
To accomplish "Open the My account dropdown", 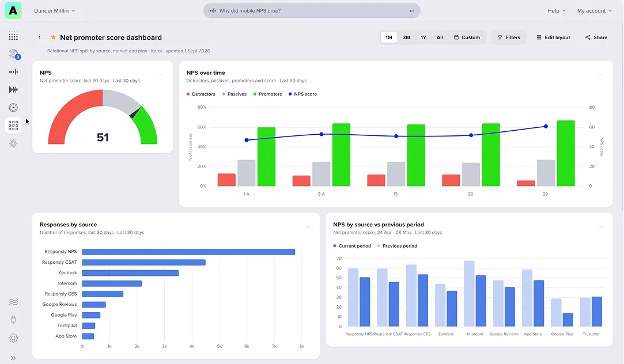I will pyautogui.click(x=595, y=11).
